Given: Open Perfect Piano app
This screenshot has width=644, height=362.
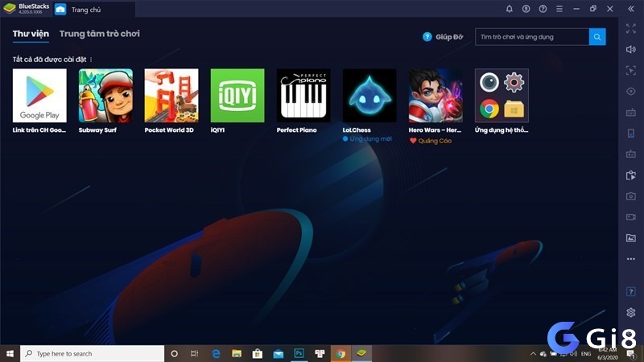Looking at the screenshot, I should (x=303, y=96).
